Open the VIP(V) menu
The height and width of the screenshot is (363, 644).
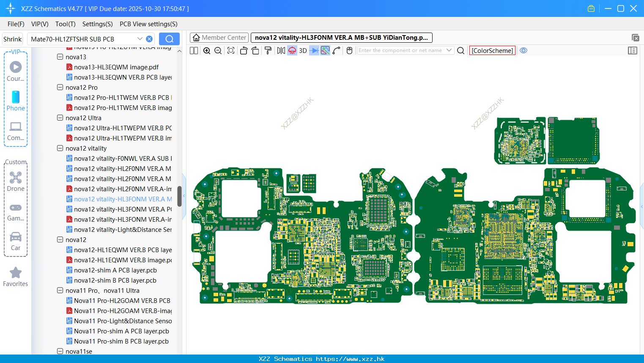click(x=40, y=24)
